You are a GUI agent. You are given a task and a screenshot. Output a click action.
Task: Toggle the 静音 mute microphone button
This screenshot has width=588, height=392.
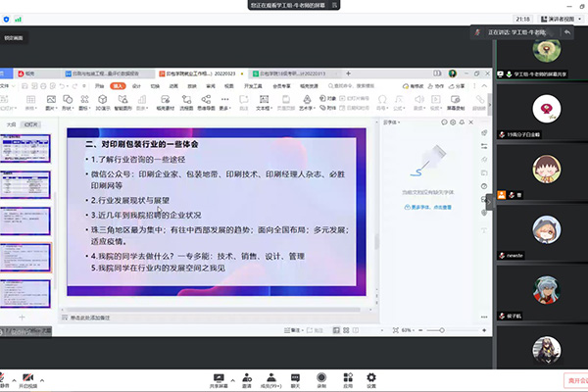[4, 376]
